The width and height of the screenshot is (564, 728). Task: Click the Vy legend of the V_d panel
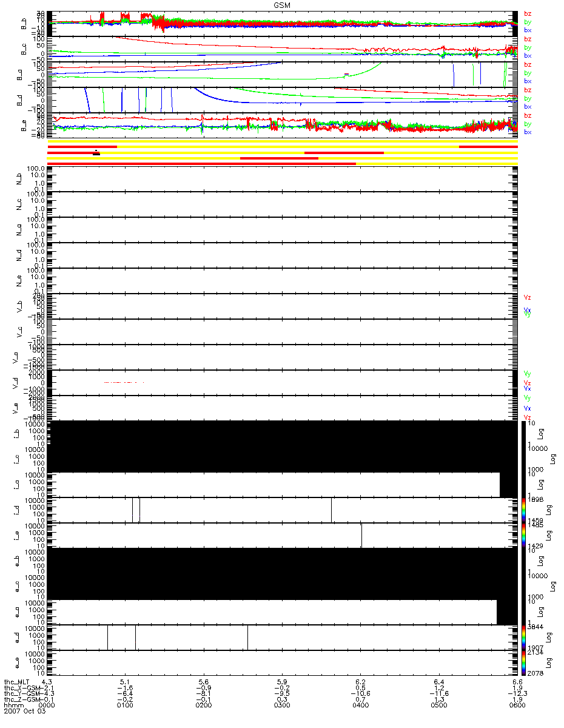click(x=528, y=374)
